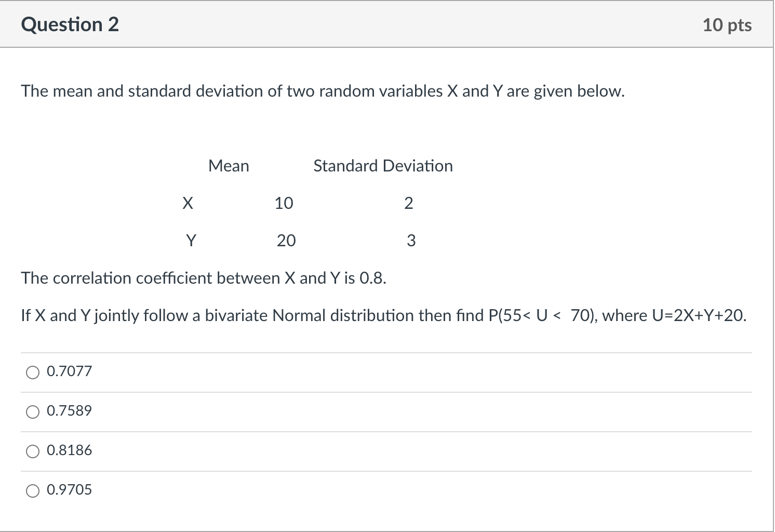This screenshot has height=532, width=775.
Task: Click the Y row label in table
Action: [x=191, y=240]
